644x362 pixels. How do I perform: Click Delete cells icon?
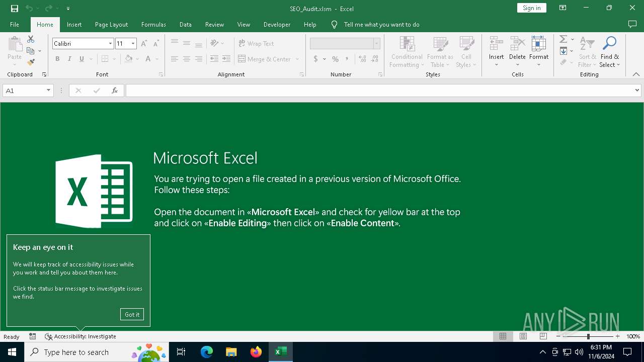point(517,44)
